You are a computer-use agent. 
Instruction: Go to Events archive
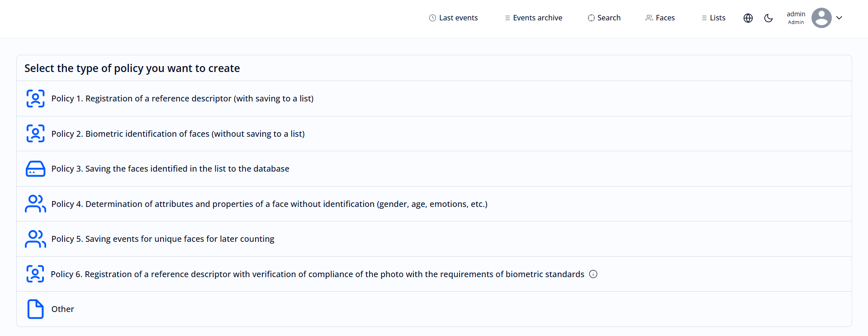533,18
